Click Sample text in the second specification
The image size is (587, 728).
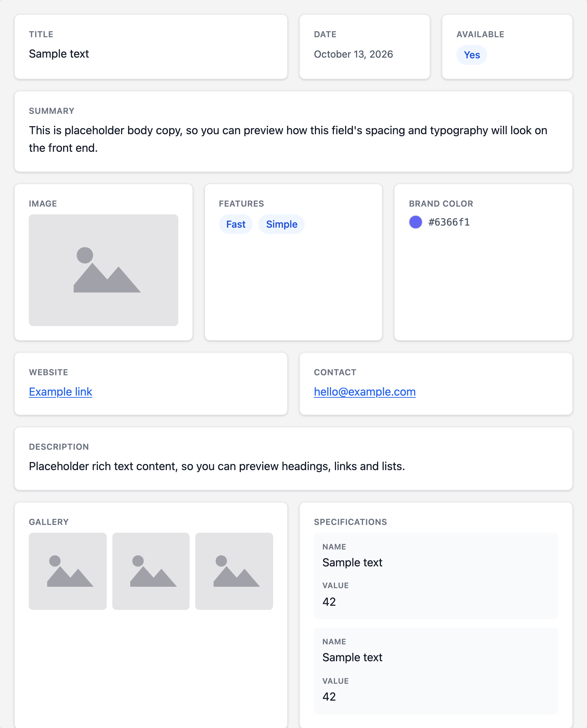[352, 657]
